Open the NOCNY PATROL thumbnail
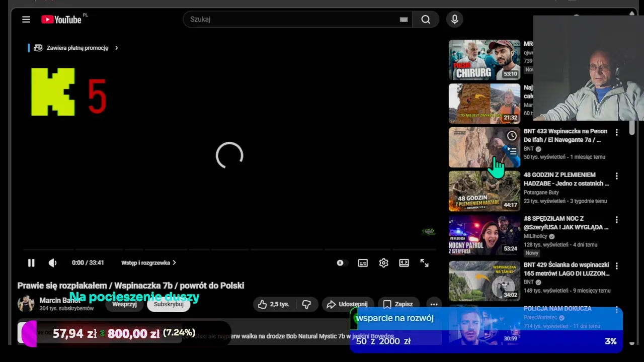This screenshot has width=644, height=362. pos(485,235)
